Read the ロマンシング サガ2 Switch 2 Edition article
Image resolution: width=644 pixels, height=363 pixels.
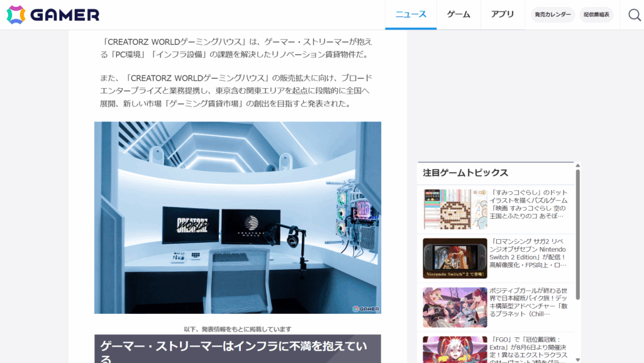pyautogui.click(x=528, y=254)
